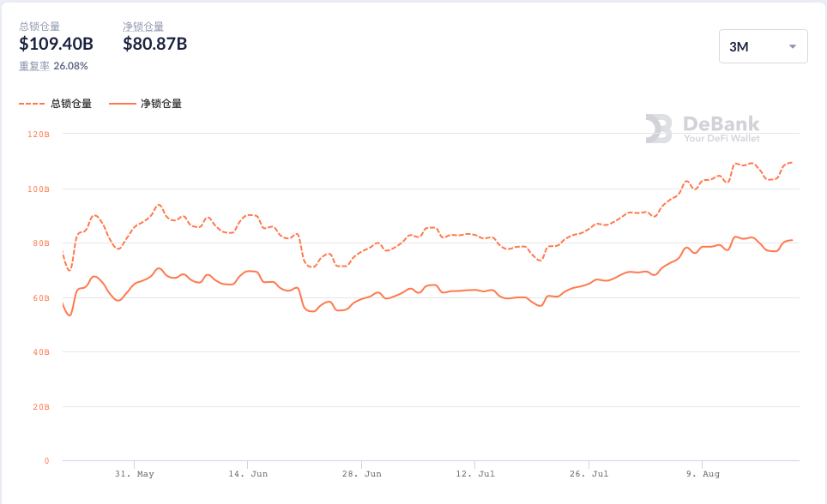Click the 重复率 underlined label
The height and width of the screenshot is (504, 827).
pos(34,66)
